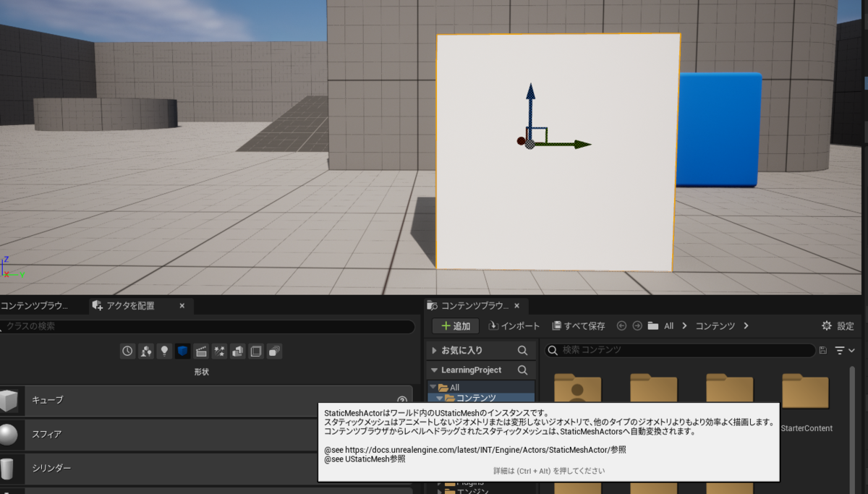Select the All Classes stacked category icon
The height and width of the screenshot is (494, 868).
[x=274, y=352]
